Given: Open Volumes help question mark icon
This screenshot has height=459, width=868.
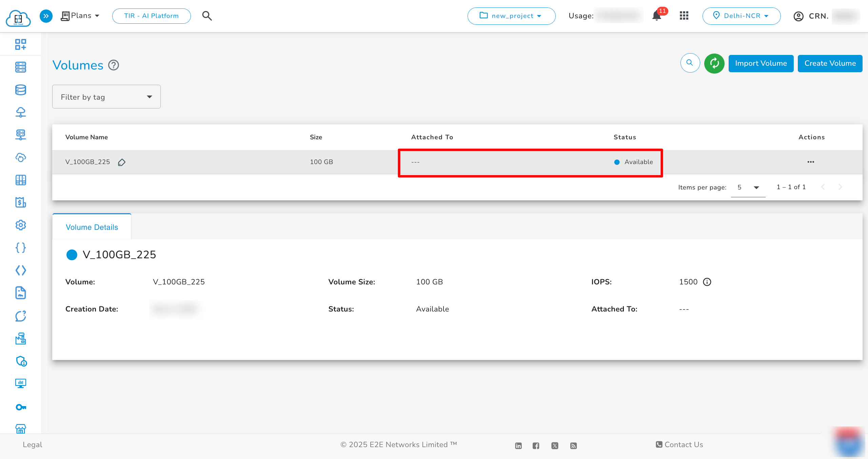Looking at the screenshot, I should [114, 65].
